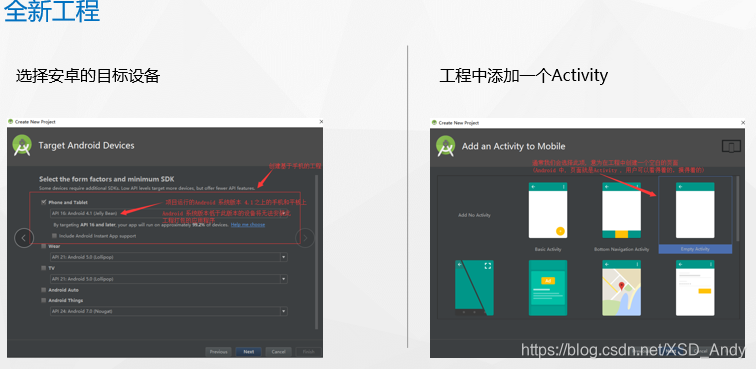The width and height of the screenshot is (756, 369).
Task: Click the 'Target Android Devices' title text
Action: [x=86, y=145]
